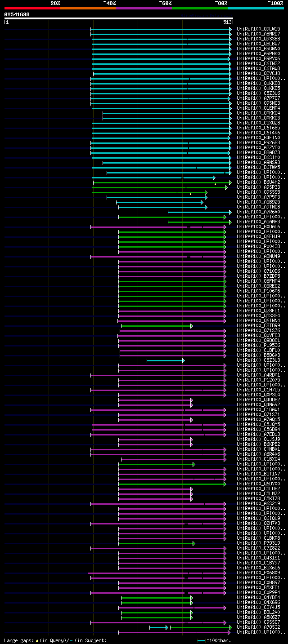Click the UniRef100_A7ED13 label
The height and width of the screenshot is (644, 288).
(x=258, y=434)
